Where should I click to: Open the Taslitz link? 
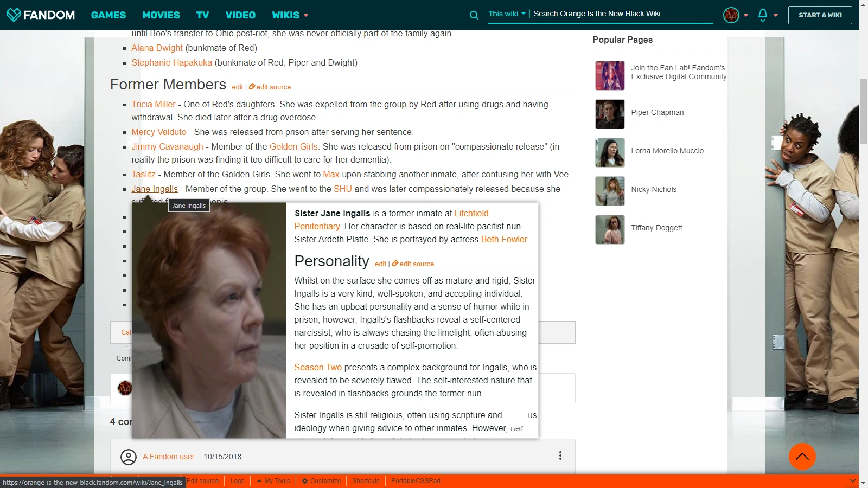click(x=143, y=175)
